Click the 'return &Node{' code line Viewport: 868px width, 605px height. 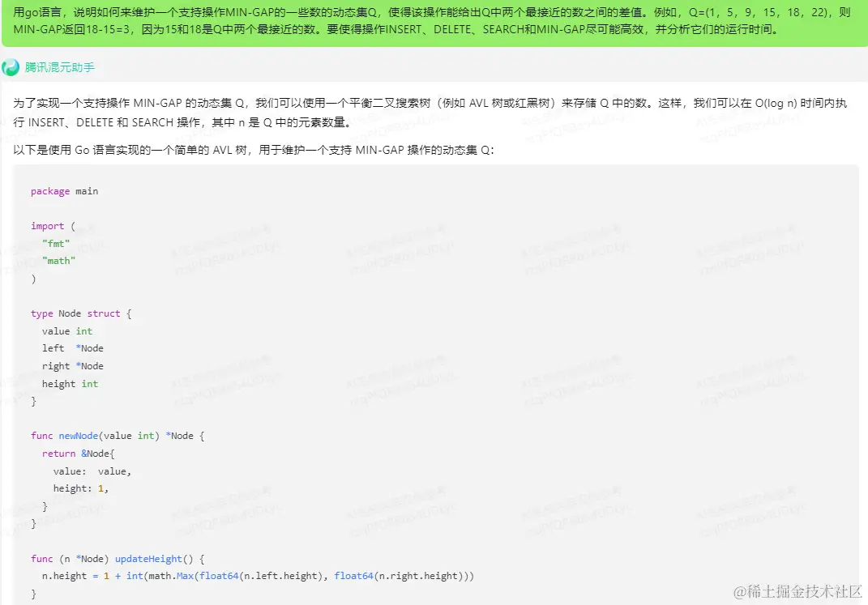point(78,454)
